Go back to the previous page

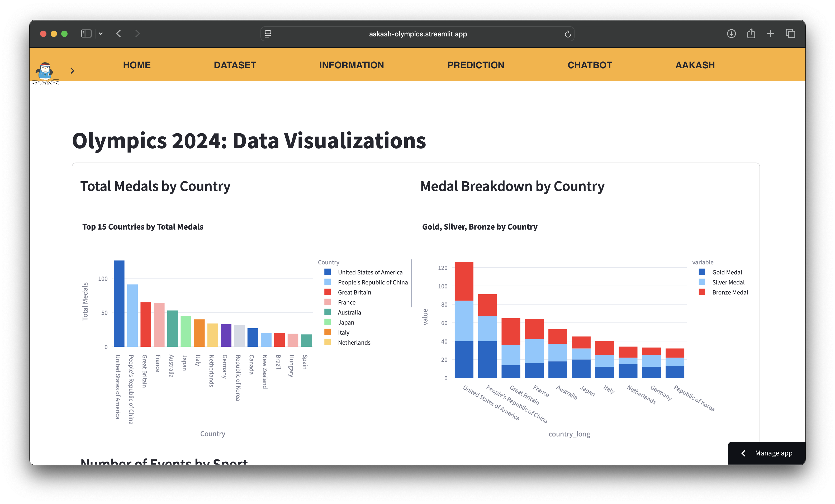point(118,34)
